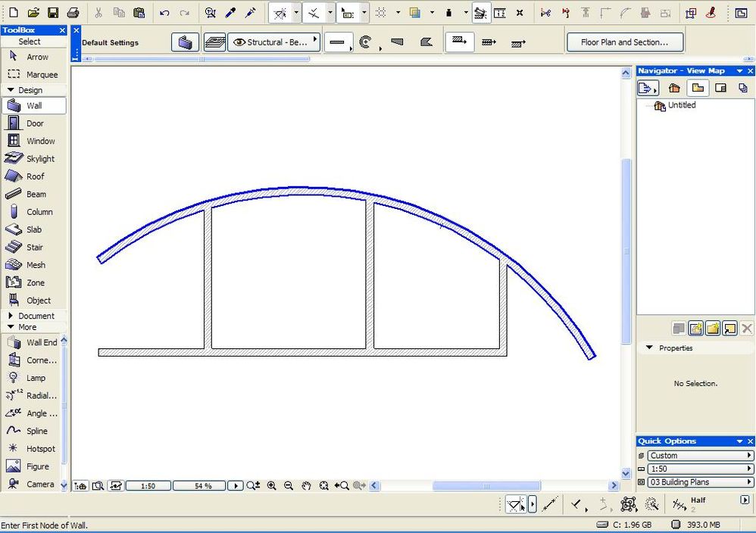Select the polygon wall shape option

(426, 42)
